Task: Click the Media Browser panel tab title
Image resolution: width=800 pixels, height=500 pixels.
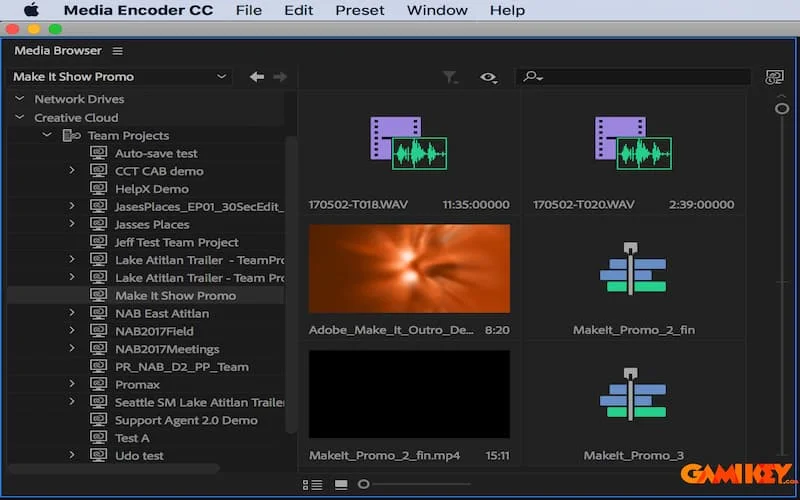Action: pyautogui.click(x=58, y=51)
